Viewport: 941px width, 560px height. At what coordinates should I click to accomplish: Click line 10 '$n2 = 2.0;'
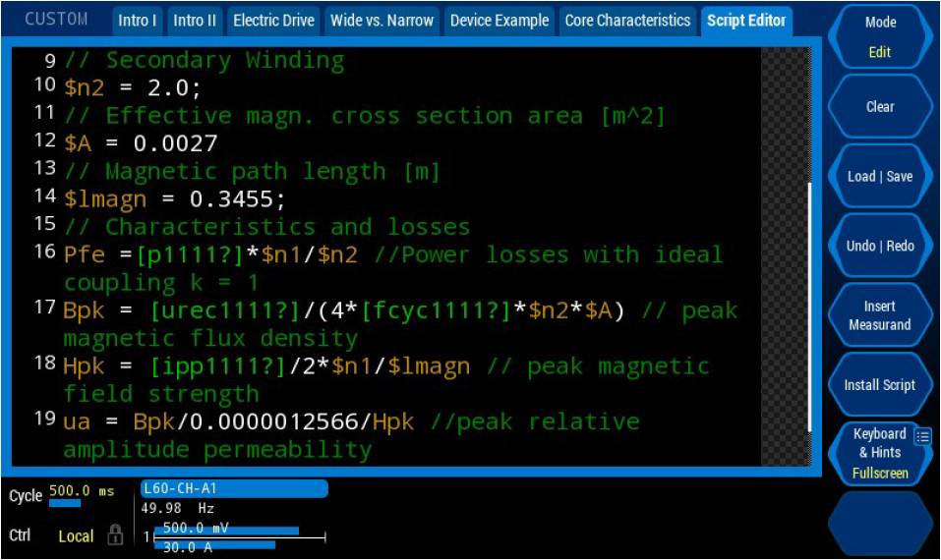click(132, 88)
